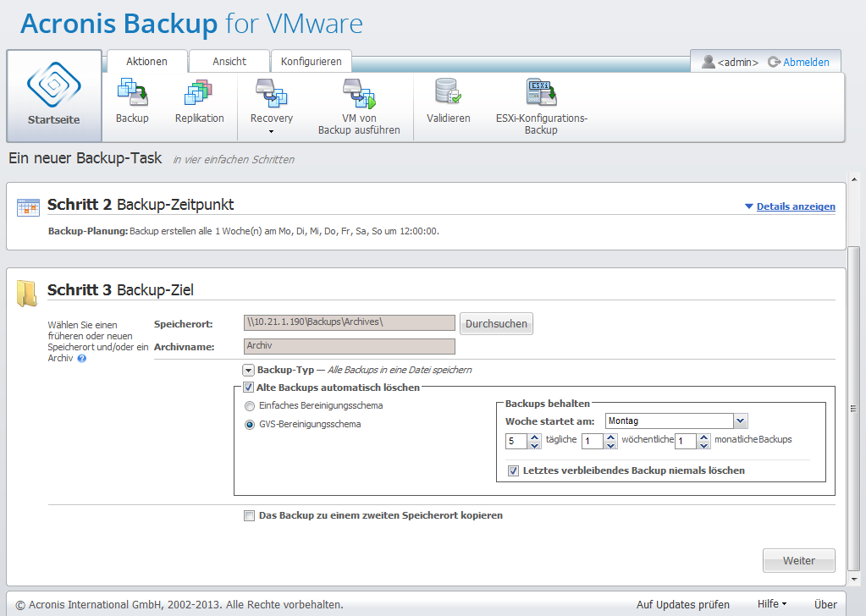Click the Backup ribbon icon

(132, 93)
